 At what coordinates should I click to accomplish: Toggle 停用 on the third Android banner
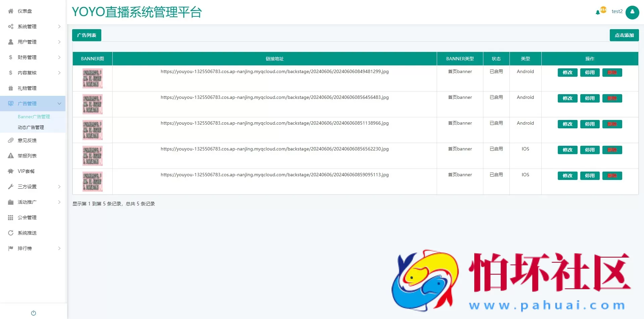click(x=590, y=124)
